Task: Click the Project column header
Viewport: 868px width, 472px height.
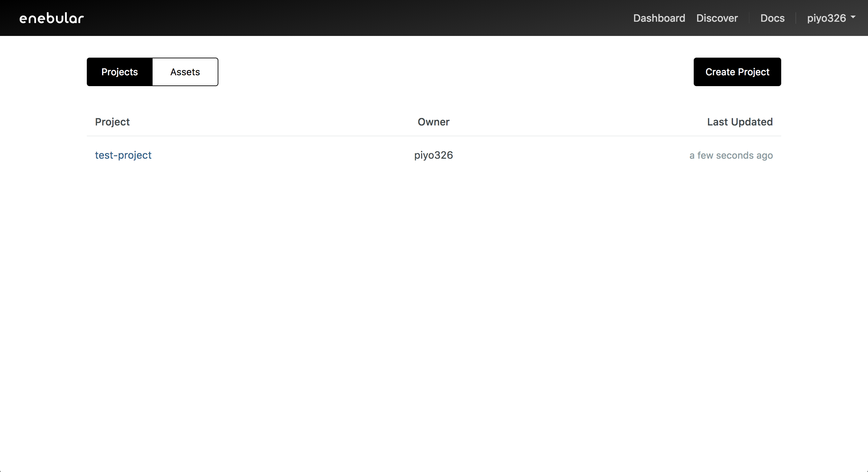Action: click(112, 122)
